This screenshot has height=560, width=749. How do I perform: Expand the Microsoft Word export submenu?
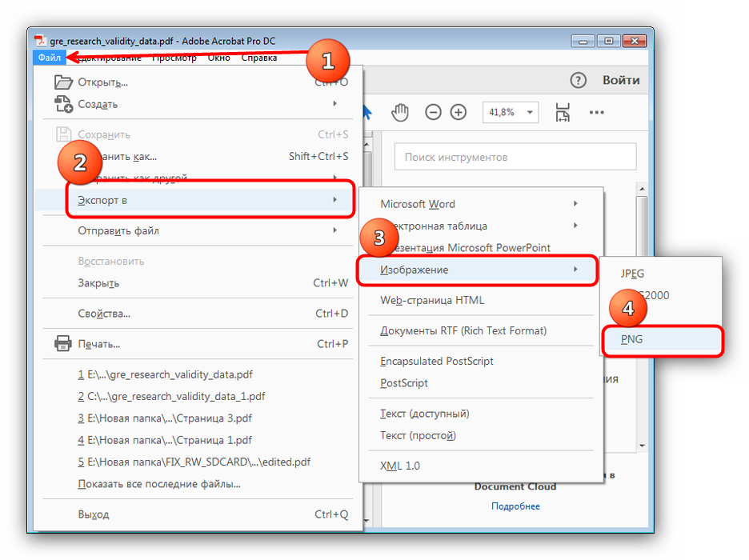tap(478, 204)
